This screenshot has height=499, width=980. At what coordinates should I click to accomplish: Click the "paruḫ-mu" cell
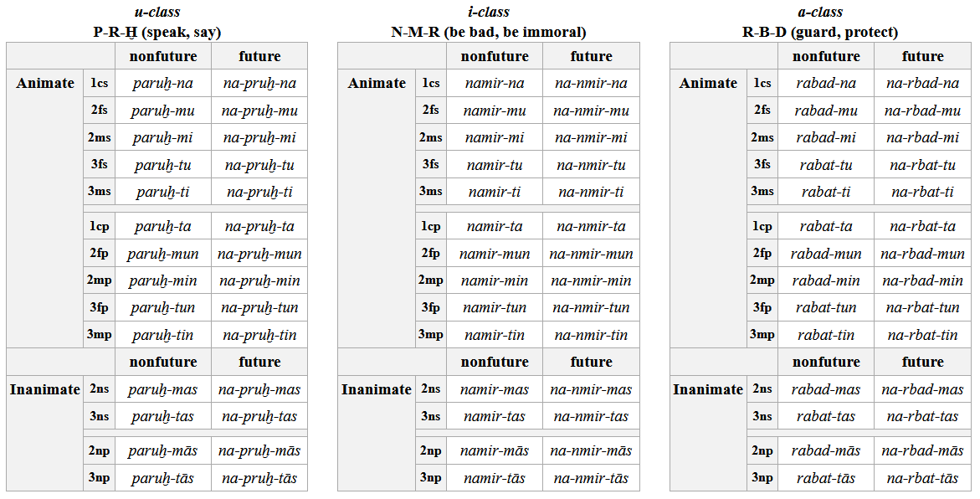pos(163,111)
